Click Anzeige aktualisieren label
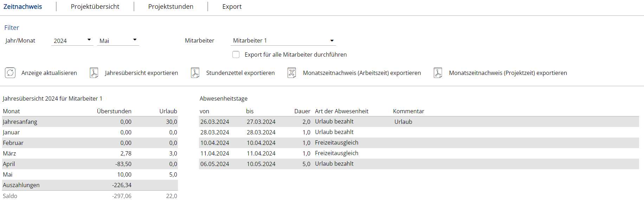The height and width of the screenshot is (210, 644). (49, 73)
